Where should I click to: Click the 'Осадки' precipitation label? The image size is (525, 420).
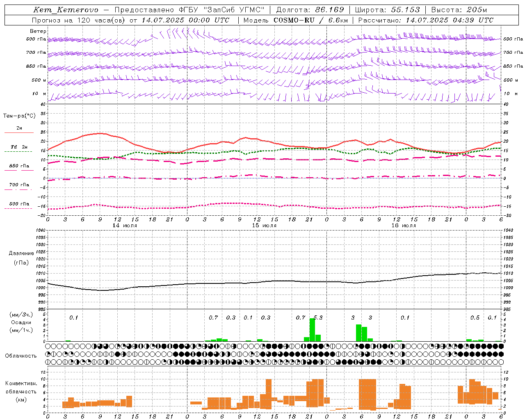click(21, 322)
